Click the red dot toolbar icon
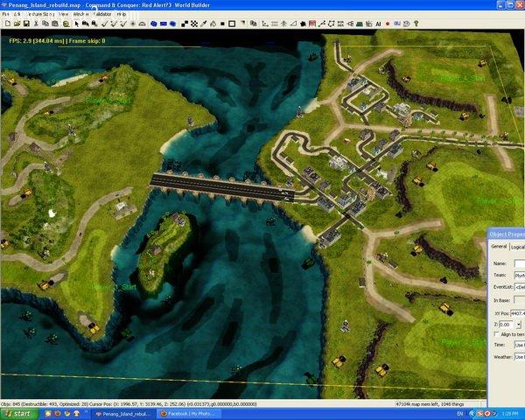 388,24
